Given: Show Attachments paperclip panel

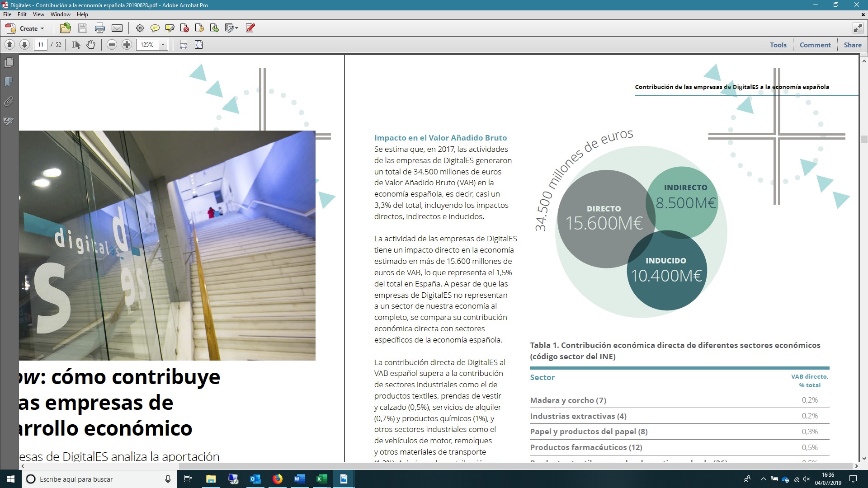Looking at the screenshot, I should tap(9, 102).
